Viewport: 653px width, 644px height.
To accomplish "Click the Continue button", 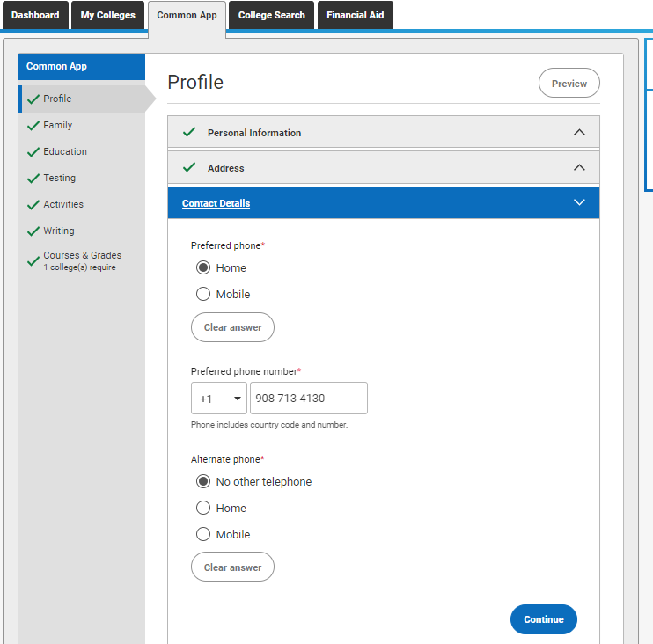I will coord(544,619).
